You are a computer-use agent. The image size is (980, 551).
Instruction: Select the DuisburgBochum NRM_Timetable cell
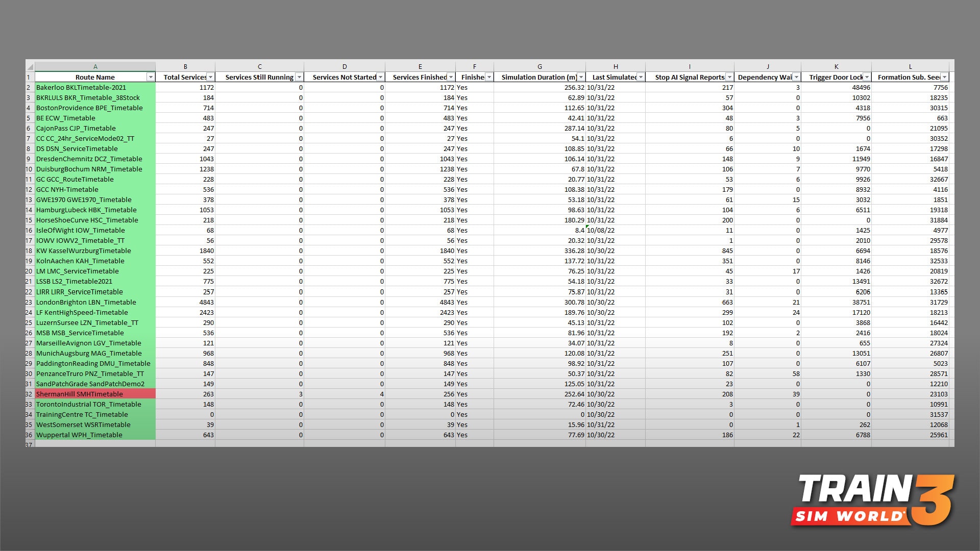(95, 169)
